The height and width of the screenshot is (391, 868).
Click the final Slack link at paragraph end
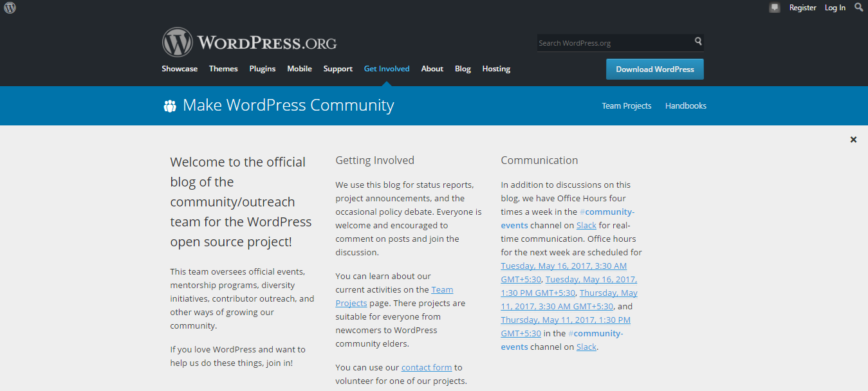coord(586,347)
